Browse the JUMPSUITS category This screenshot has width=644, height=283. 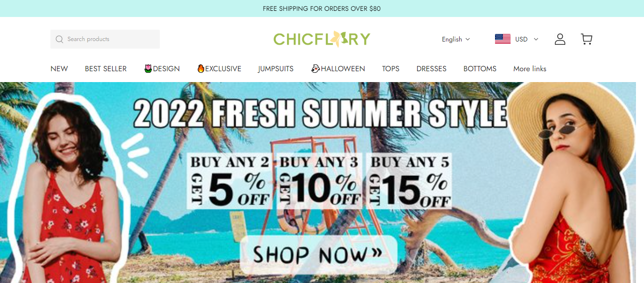coord(276,69)
